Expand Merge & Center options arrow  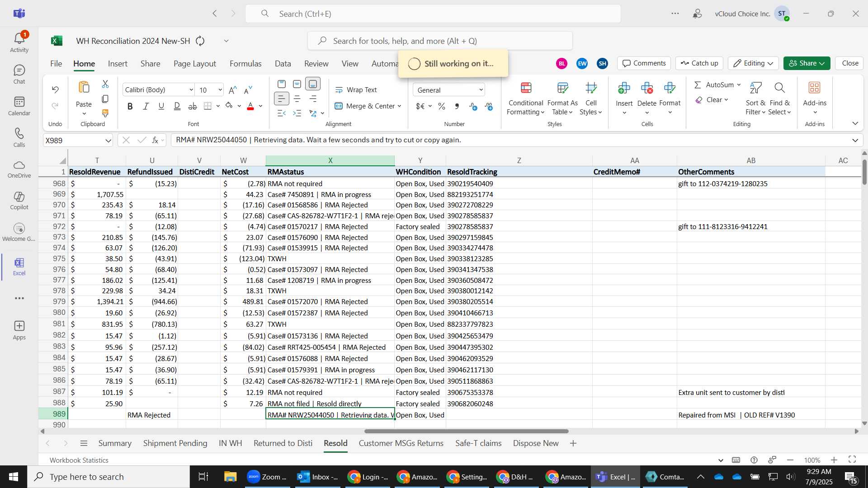[400, 106]
